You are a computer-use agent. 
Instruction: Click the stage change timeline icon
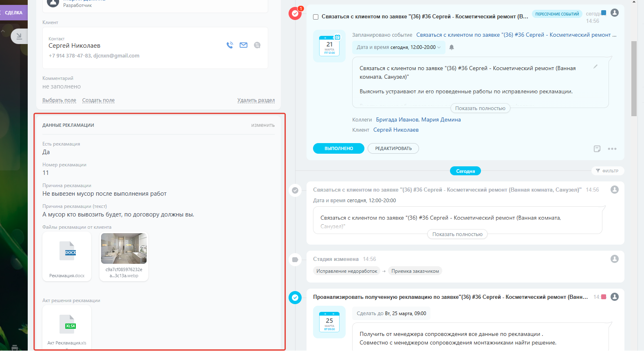pos(295,260)
